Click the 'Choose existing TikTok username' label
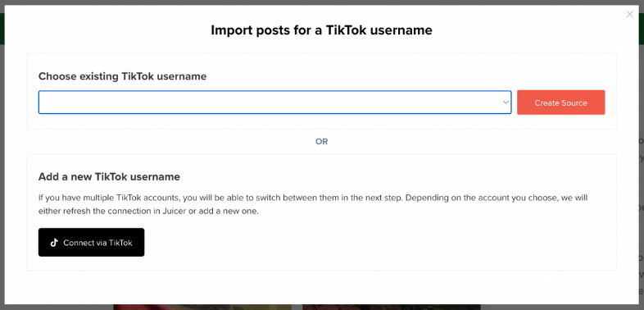 pos(122,76)
